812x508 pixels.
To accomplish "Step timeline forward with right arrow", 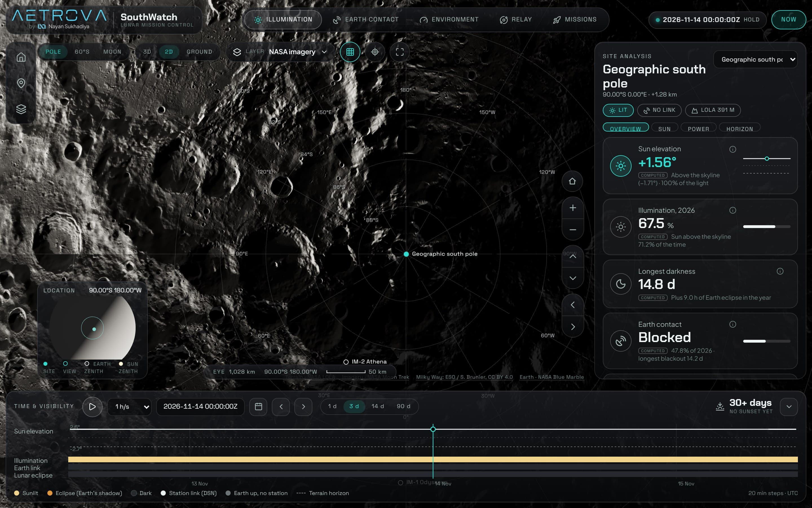I will pyautogui.click(x=303, y=406).
